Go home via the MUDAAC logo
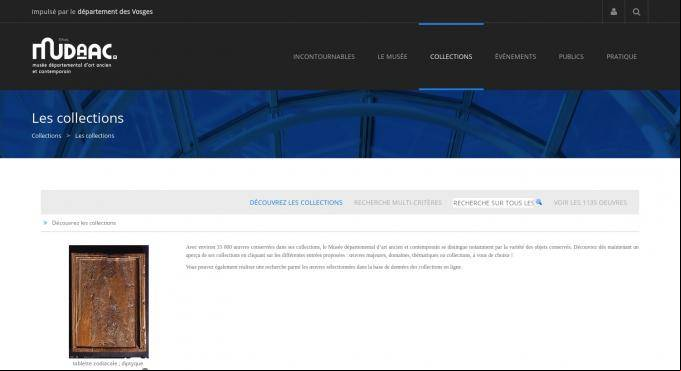681x371 pixels. click(74, 56)
